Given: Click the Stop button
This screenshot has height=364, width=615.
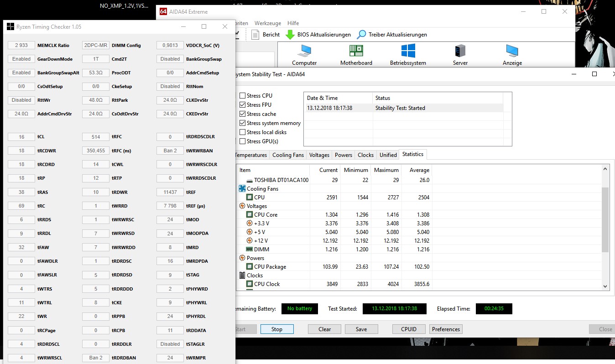Looking at the screenshot, I should click(277, 329).
